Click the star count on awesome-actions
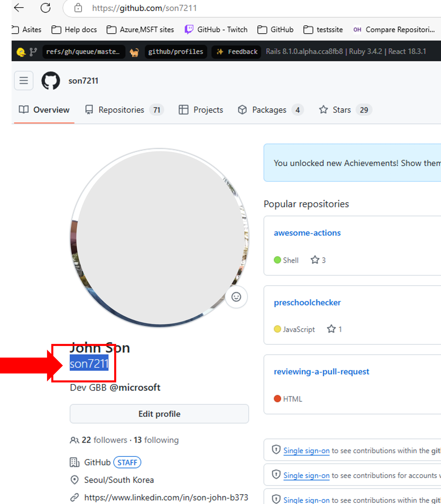The height and width of the screenshot is (504, 441). (x=318, y=260)
